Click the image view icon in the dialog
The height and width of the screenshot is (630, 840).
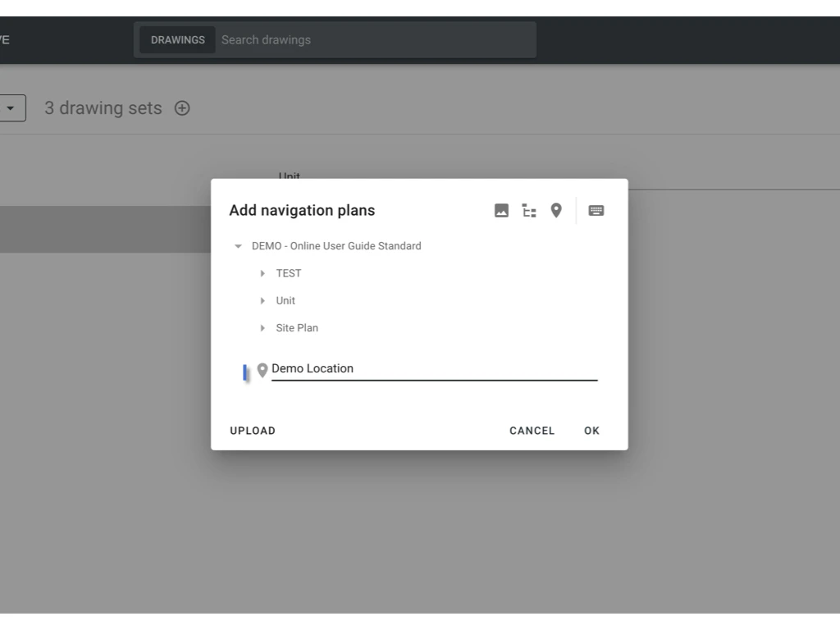pos(500,210)
